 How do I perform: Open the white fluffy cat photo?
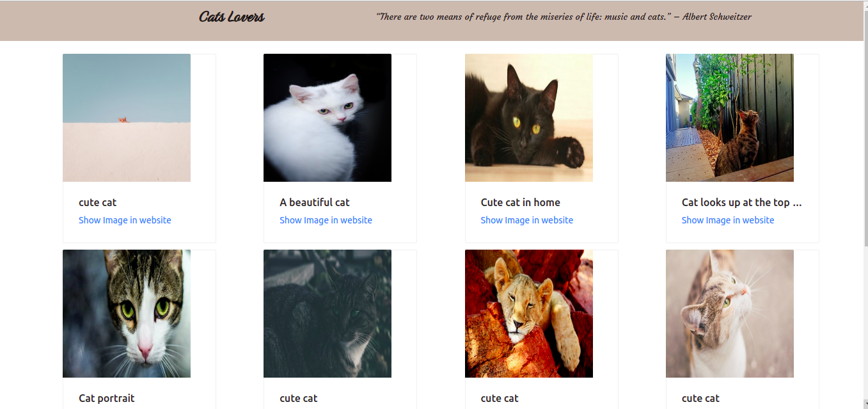[327, 118]
